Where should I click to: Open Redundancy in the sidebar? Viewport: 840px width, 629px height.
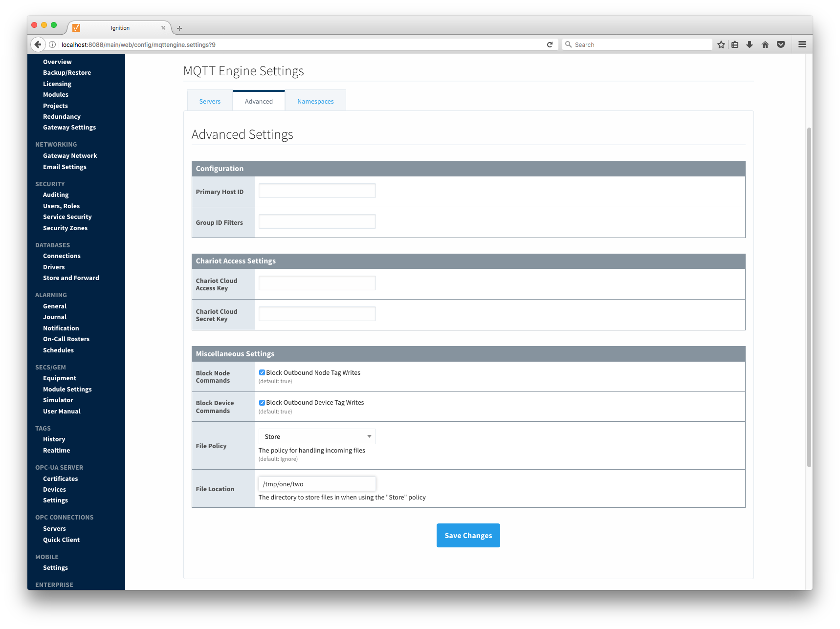(62, 117)
